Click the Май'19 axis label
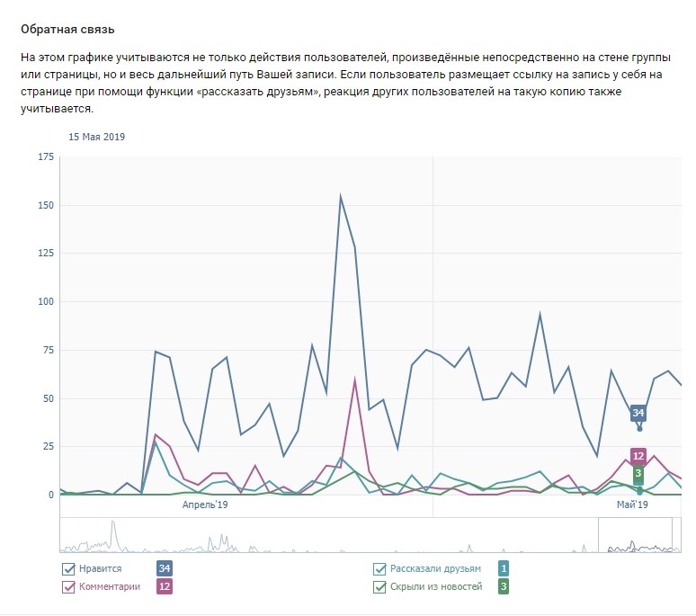Viewport: 696px width, 616px height. 632,505
